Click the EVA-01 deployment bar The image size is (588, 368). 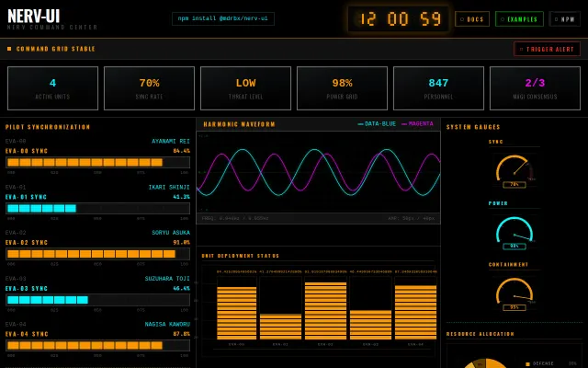(281, 327)
